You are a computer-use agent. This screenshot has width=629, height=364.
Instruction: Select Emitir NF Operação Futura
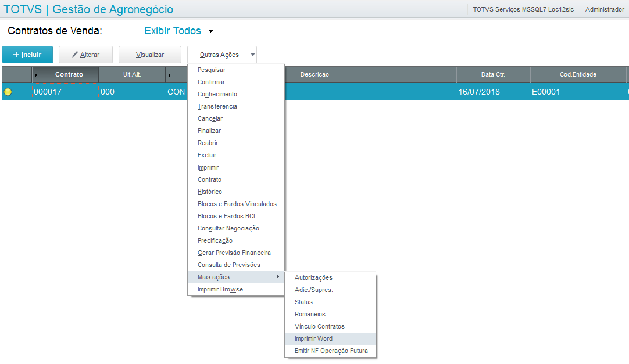pyautogui.click(x=330, y=351)
